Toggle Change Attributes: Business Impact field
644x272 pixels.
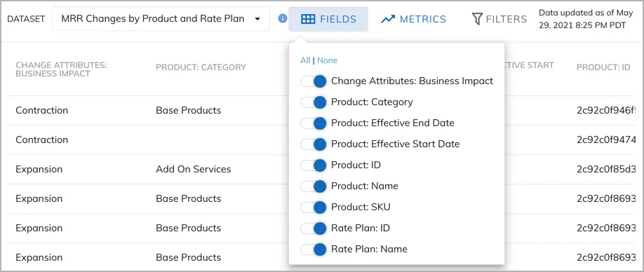[x=314, y=81]
